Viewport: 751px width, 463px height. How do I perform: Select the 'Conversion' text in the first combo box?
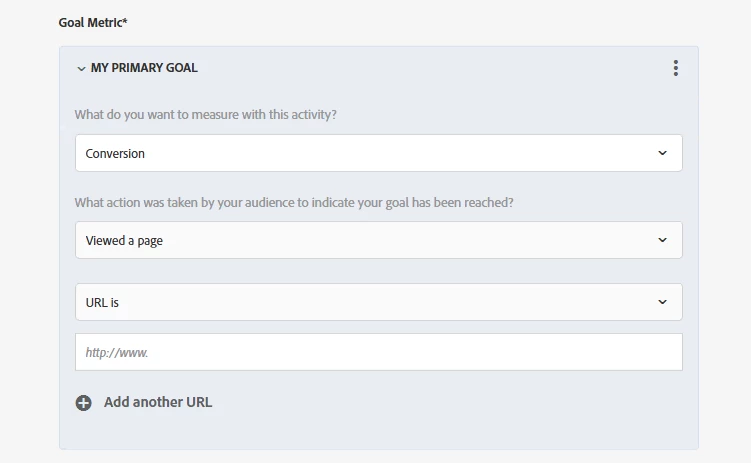[x=115, y=154]
